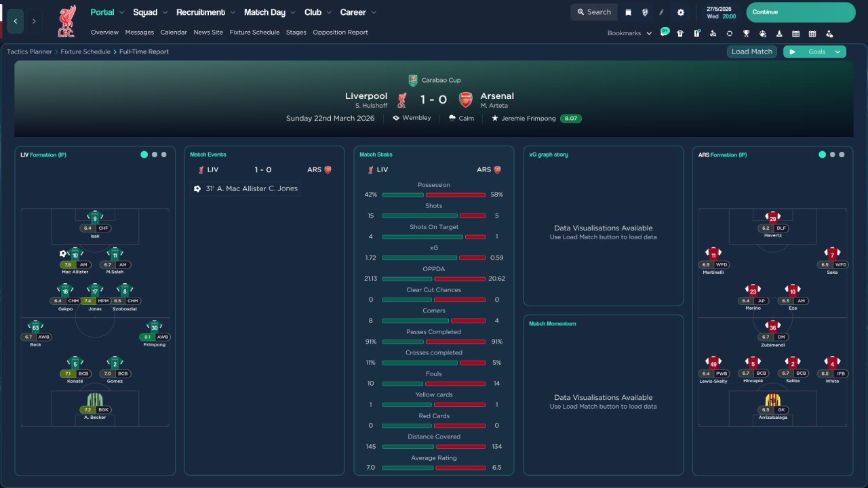Open the Opposition Report submenu item
868x488 pixels.
pos(340,32)
